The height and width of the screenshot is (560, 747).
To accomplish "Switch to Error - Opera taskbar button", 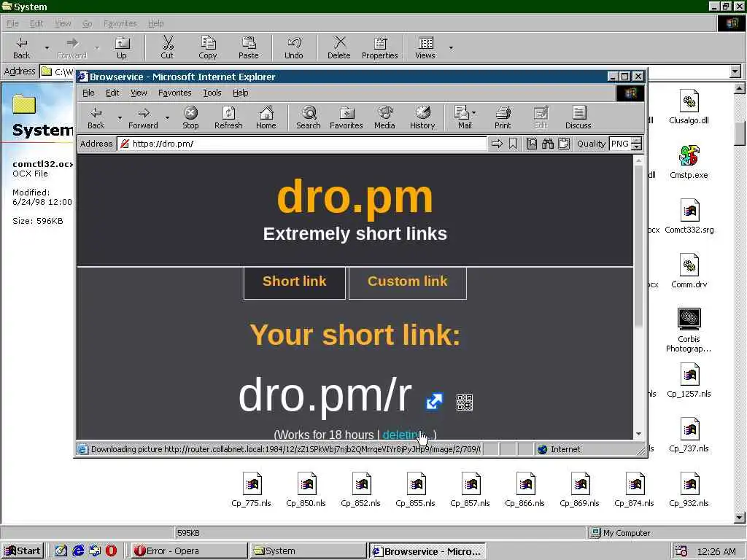I will (x=189, y=551).
